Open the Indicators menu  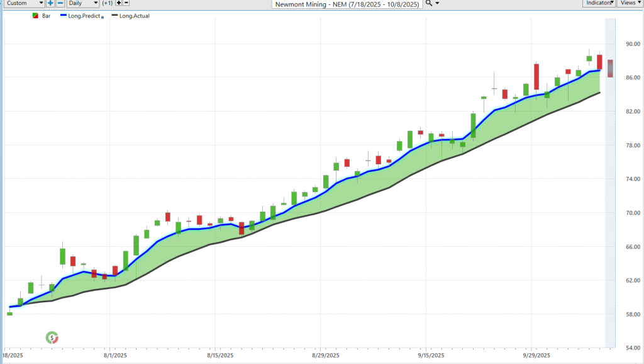pyautogui.click(x=598, y=3)
